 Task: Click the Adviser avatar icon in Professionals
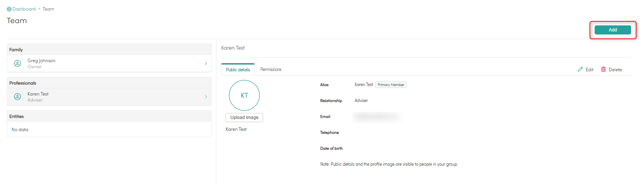(17, 97)
